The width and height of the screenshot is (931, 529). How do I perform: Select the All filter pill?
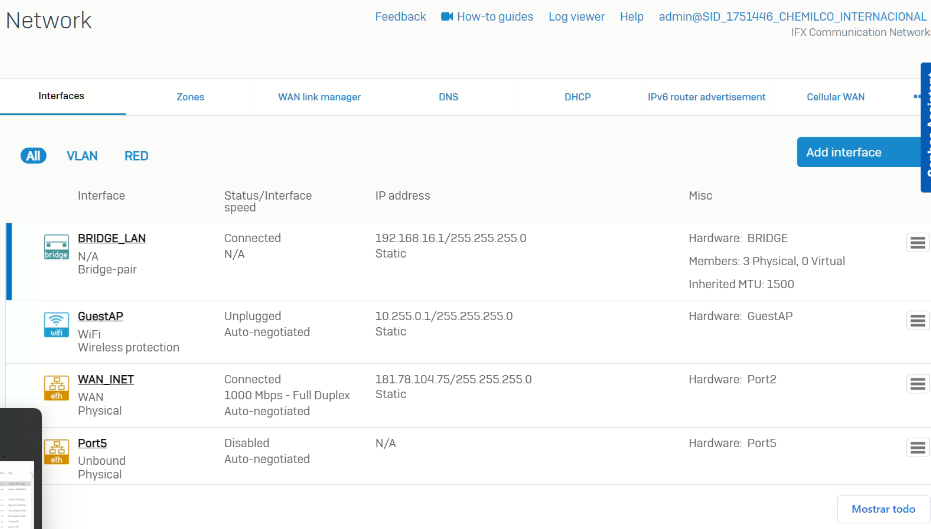tap(33, 156)
